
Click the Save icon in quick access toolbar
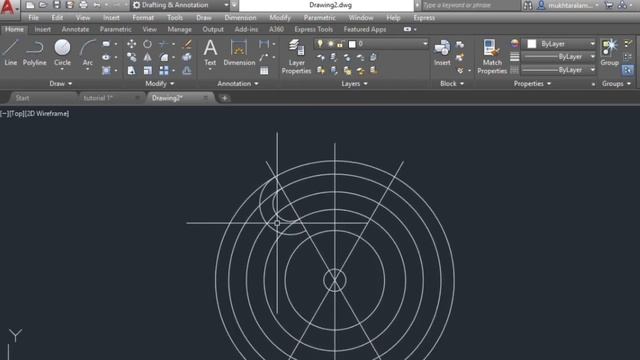[x=57, y=5]
